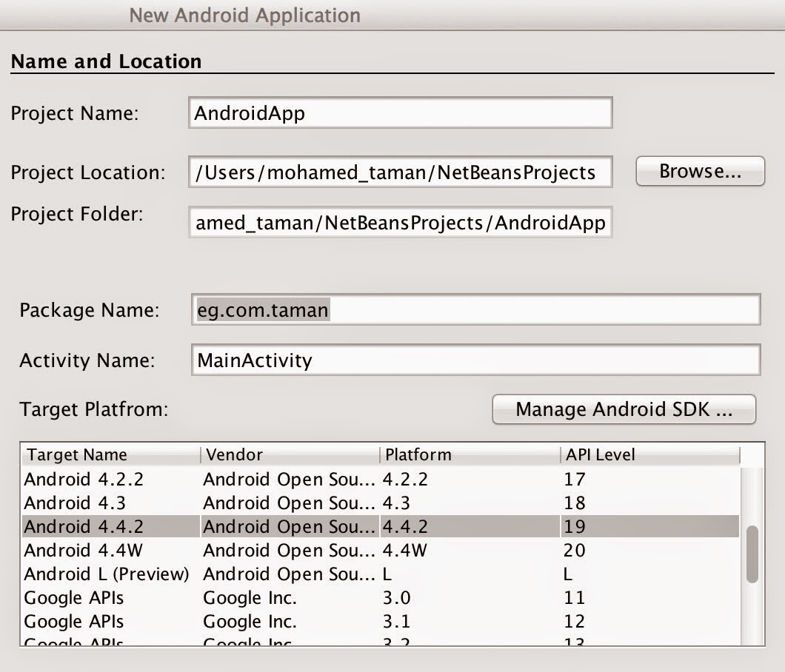
Task: Click the Name and Location section heading
Action: click(104, 61)
